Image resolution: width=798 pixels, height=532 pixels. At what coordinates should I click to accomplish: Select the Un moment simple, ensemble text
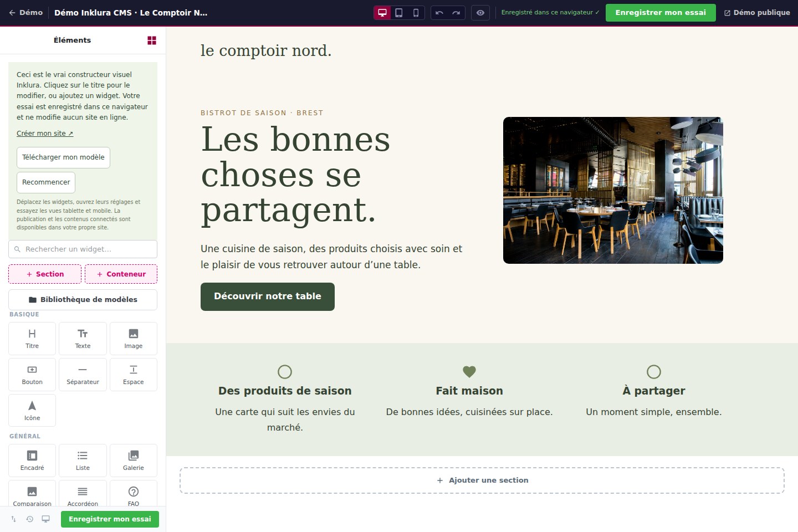pos(654,412)
